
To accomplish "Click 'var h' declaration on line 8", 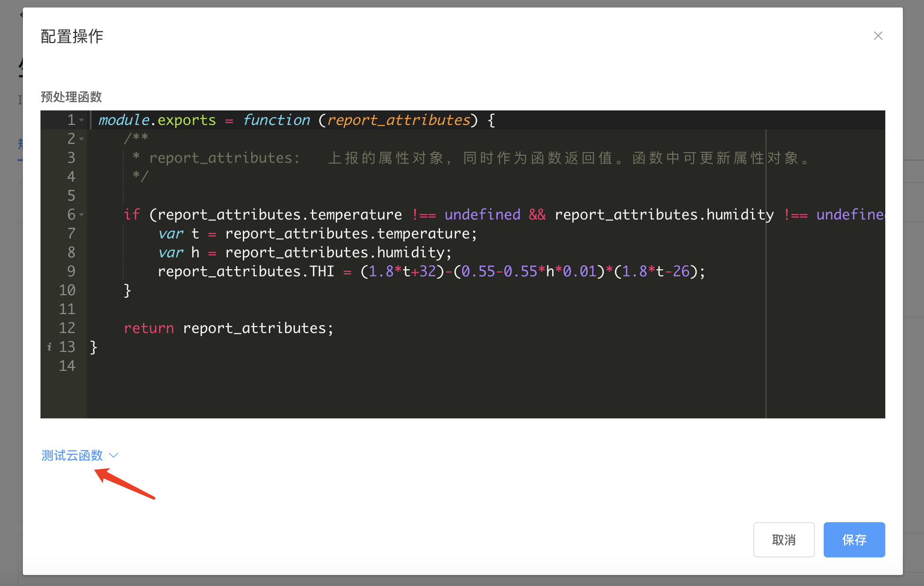I will 179,253.
